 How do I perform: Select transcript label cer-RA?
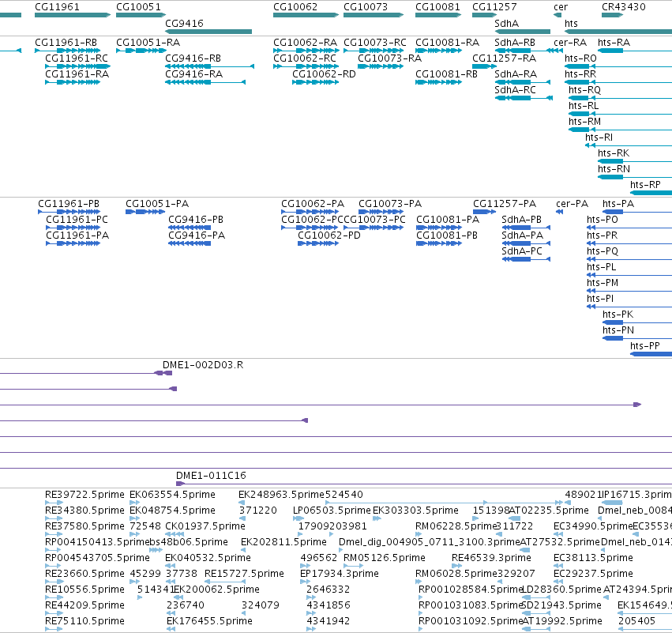[570, 43]
